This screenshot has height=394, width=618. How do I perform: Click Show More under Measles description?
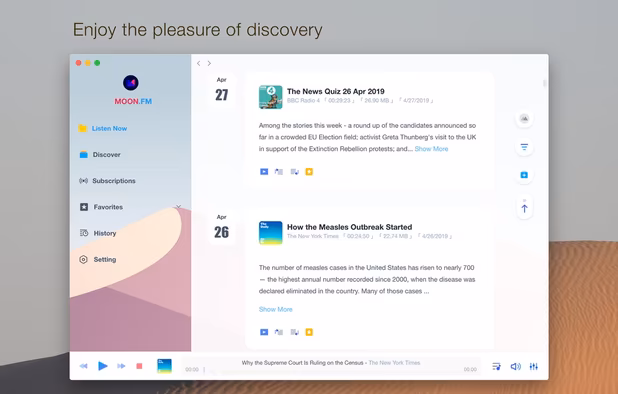pos(275,309)
